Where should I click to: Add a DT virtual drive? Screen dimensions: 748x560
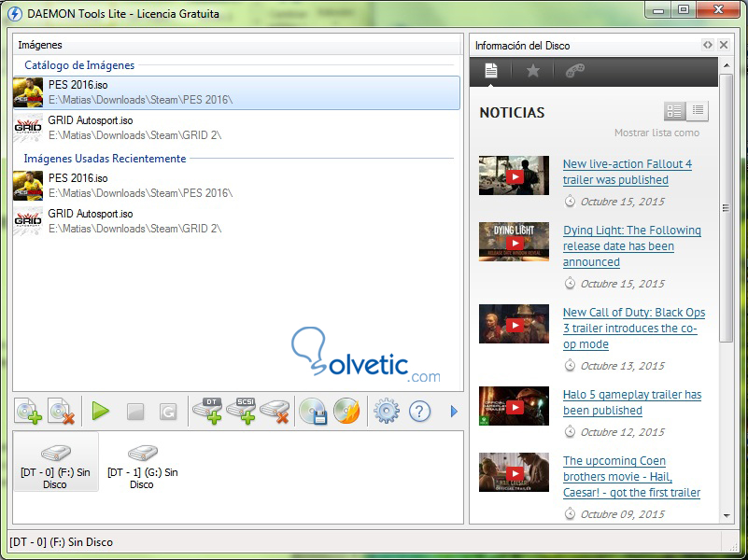[207, 411]
